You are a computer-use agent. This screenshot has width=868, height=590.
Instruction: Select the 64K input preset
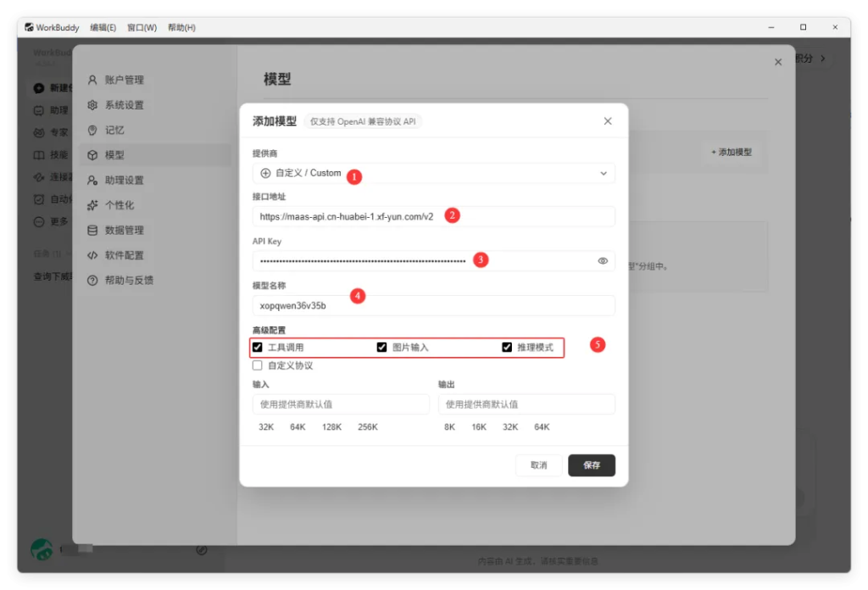point(298,426)
